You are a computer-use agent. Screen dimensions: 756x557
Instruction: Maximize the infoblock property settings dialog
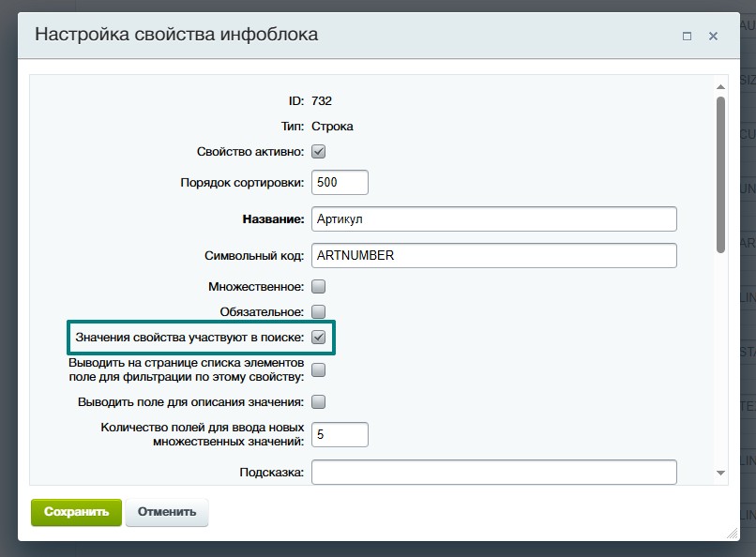click(687, 36)
